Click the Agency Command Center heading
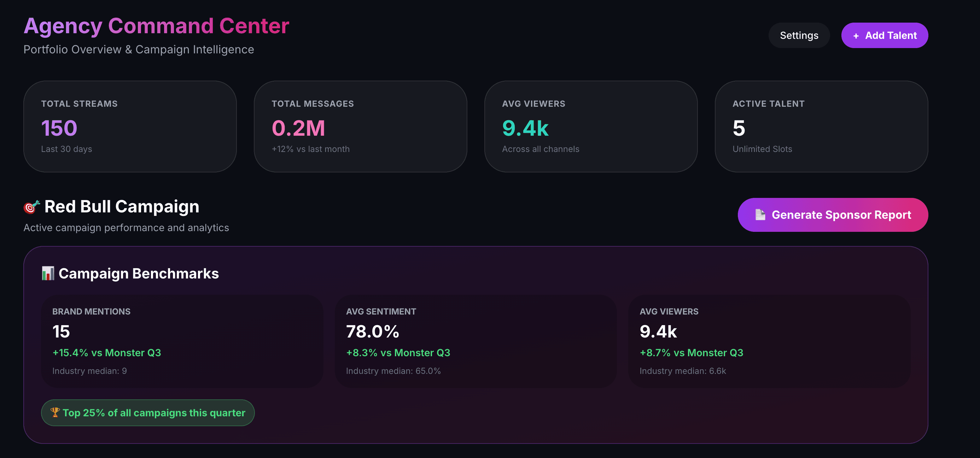Viewport: 980px width, 458px height. [156, 26]
